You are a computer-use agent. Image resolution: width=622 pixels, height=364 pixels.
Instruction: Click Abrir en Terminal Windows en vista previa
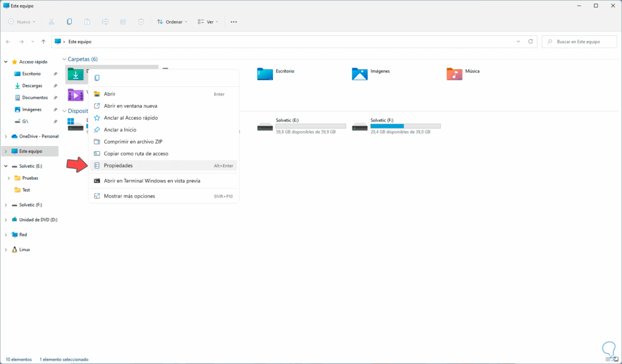(152, 181)
